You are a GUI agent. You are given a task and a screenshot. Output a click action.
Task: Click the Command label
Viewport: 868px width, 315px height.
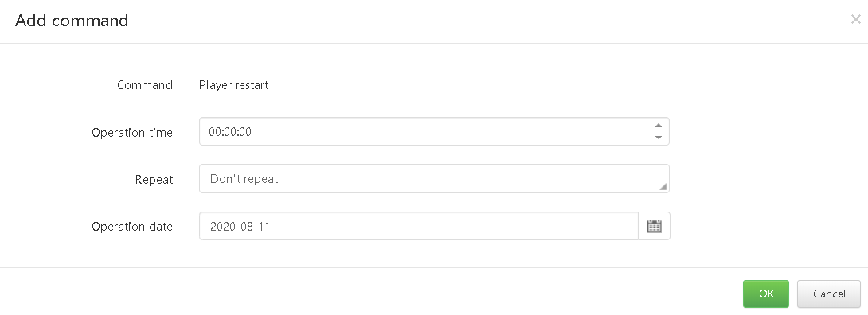[144, 85]
